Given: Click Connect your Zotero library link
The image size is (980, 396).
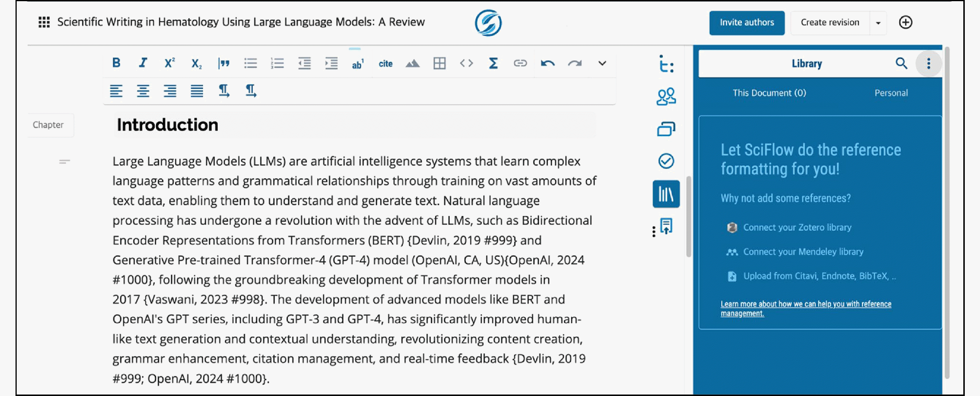Looking at the screenshot, I should pyautogui.click(x=797, y=227).
